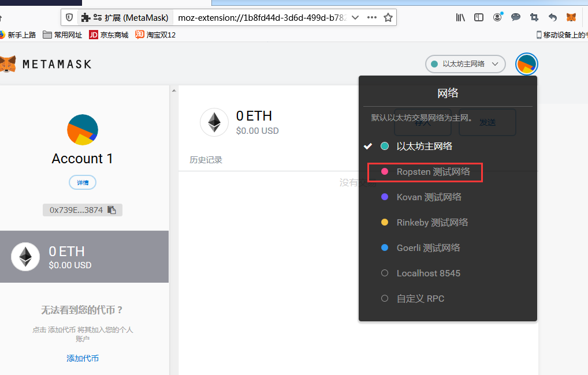Image resolution: width=588 pixels, height=375 pixels.
Task: Click the 存入 deposit button
Action: click(423, 122)
